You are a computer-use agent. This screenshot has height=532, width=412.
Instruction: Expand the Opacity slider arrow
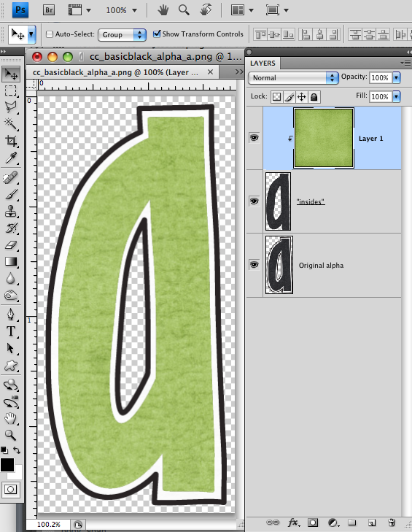(396, 77)
